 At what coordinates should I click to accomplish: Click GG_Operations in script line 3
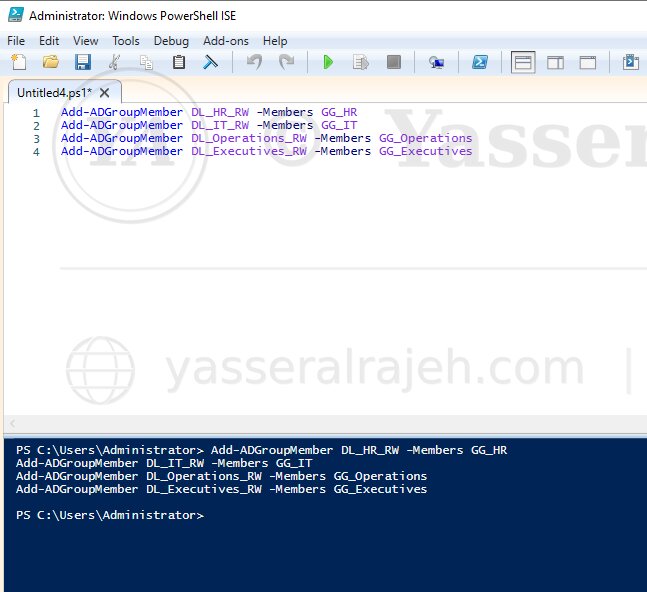click(425, 138)
